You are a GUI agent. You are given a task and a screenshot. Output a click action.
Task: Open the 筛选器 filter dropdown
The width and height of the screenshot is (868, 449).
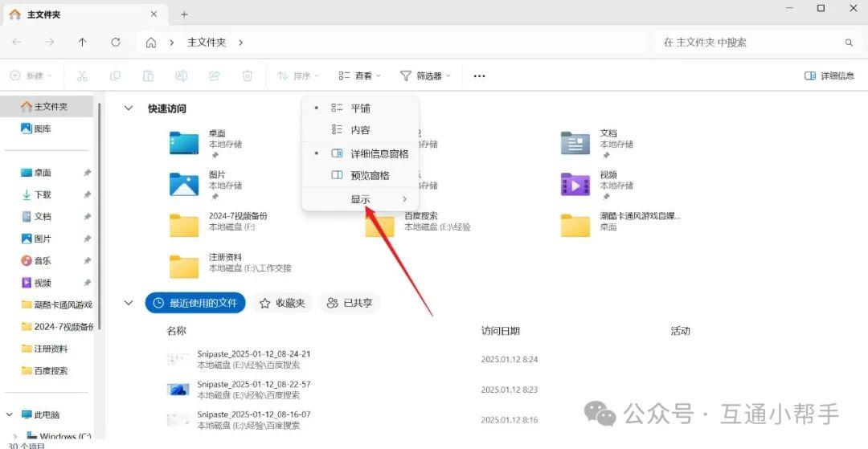tap(425, 76)
